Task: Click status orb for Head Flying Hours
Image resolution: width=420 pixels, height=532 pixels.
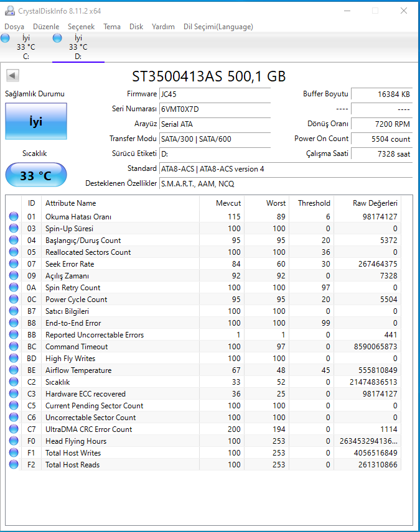Action: [x=14, y=441]
